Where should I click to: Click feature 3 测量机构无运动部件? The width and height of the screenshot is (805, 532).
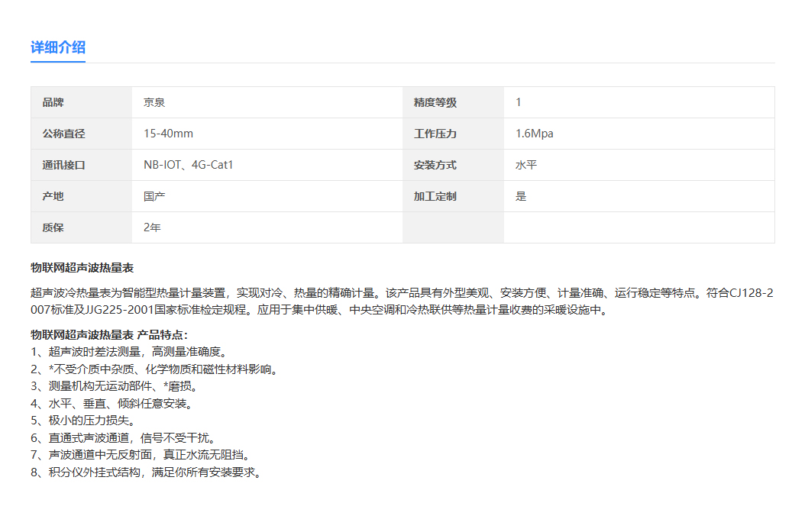115,386
